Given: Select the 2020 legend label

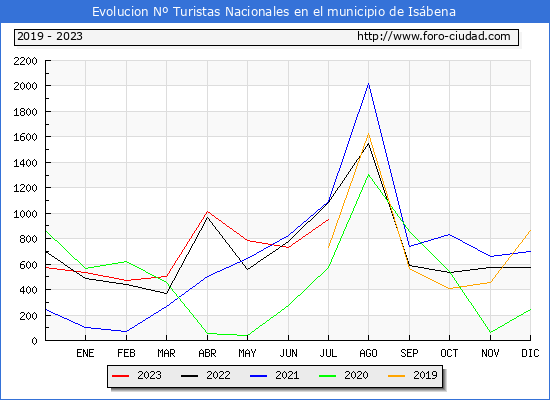Looking at the screenshot, I should point(356,375).
